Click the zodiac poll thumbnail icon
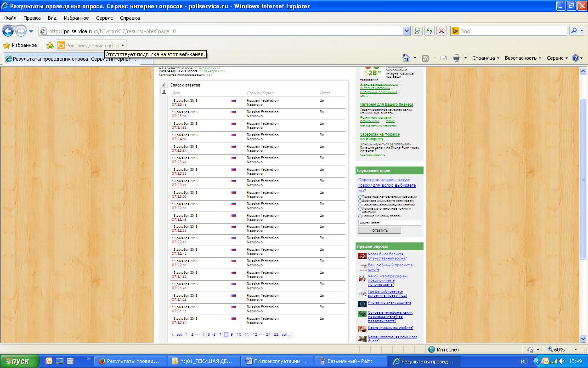Screen dimensions: 588x368 point(362,304)
